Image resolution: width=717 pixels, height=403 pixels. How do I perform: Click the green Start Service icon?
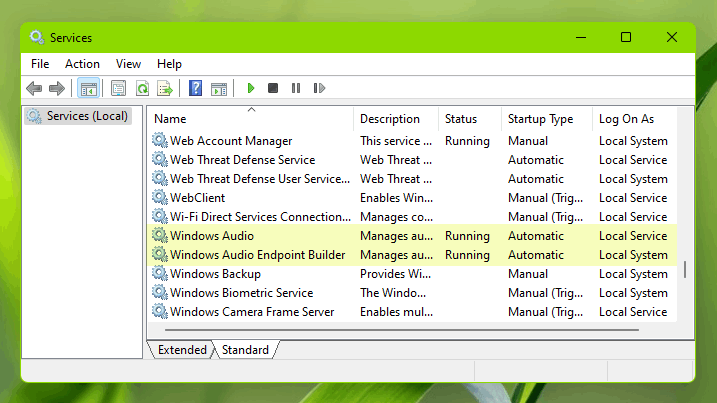[251, 88]
